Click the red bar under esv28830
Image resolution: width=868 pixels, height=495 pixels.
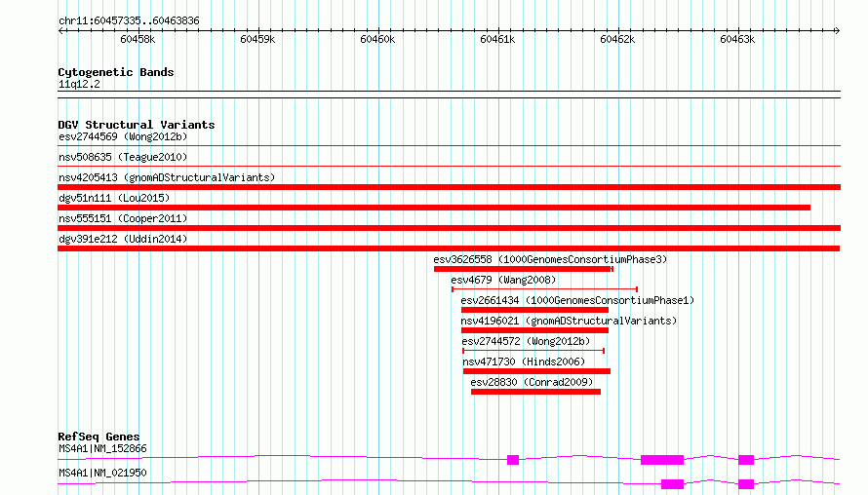pos(535,392)
